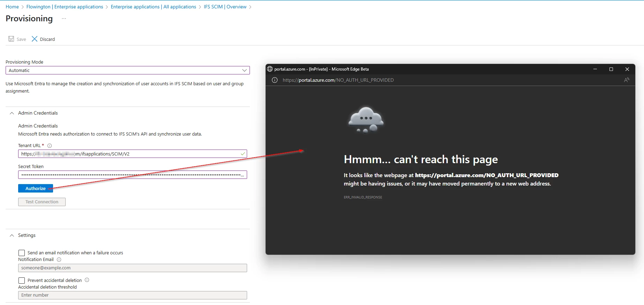
Task: Close the Edge InPrivate window
Action: coord(627,69)
